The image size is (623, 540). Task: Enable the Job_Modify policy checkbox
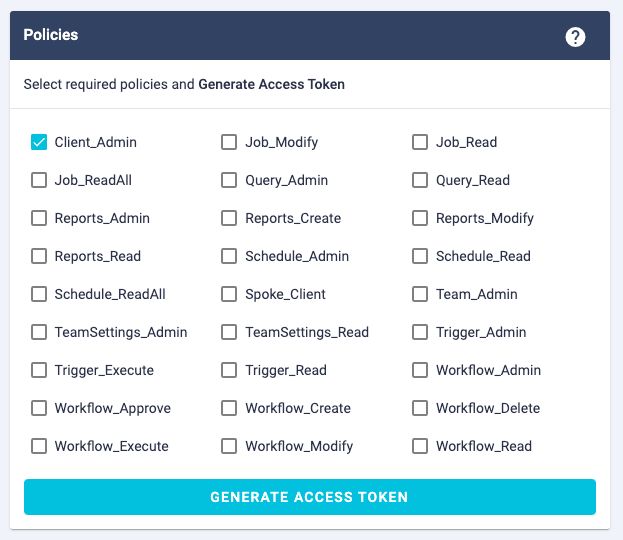tap(229, 142)
